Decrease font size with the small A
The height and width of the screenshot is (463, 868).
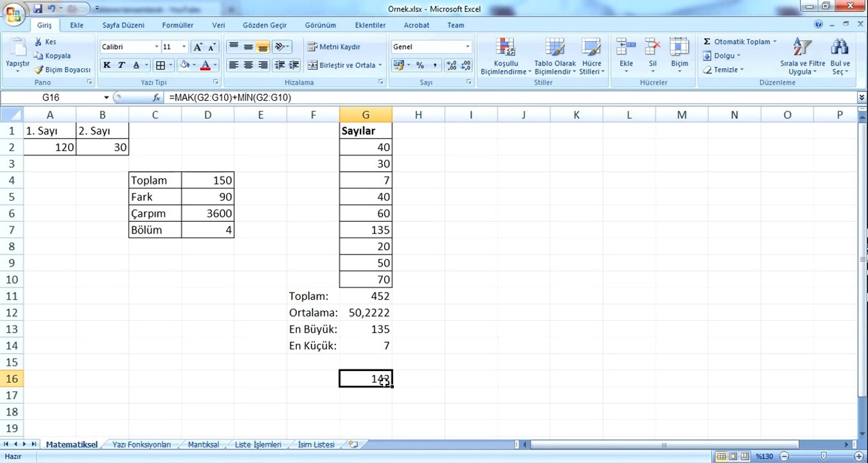(213, 47)
